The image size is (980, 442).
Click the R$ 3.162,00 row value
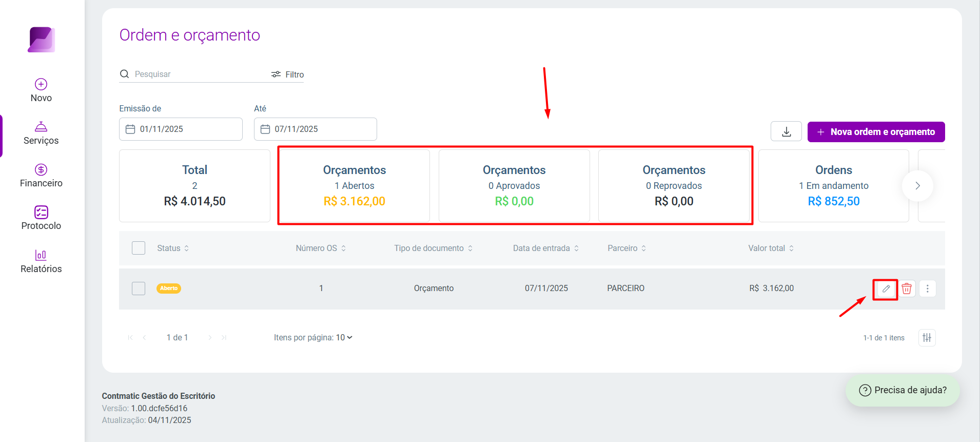pyautogui.click(x=772, y=289)
